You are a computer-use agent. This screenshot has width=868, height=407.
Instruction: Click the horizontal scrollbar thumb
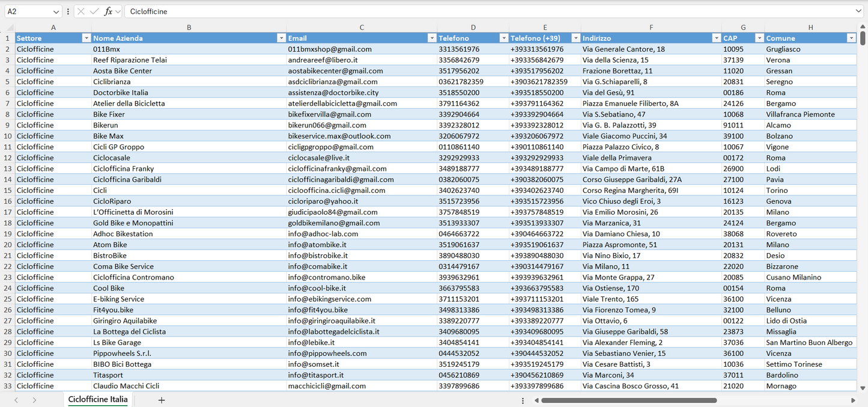point(628,400)
